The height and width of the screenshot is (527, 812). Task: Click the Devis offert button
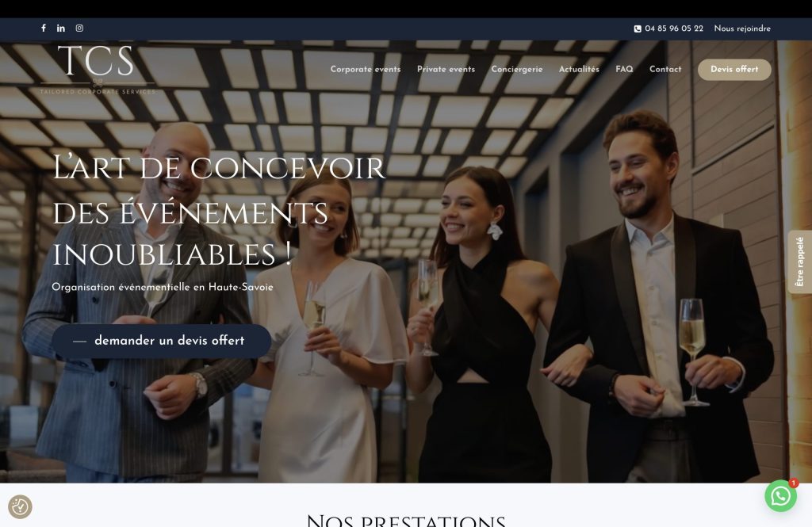[734, 70]
